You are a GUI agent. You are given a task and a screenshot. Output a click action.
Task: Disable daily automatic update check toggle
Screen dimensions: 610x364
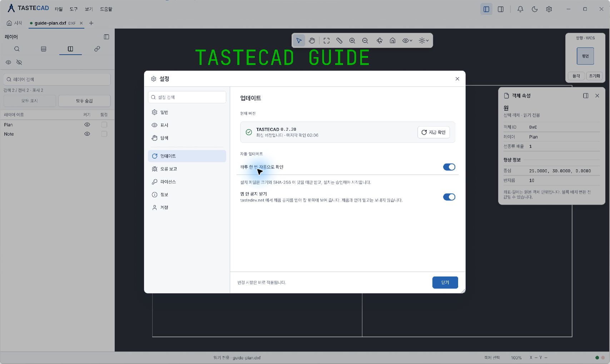[449, 167]
